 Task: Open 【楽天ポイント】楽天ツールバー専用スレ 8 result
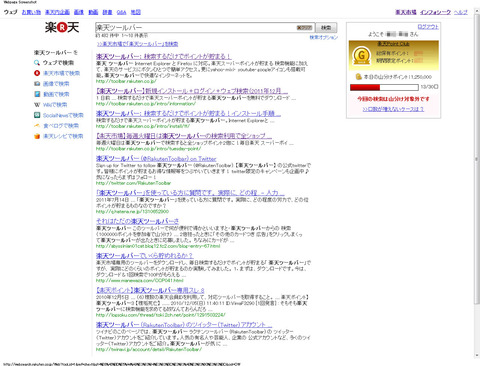(150, 290)
